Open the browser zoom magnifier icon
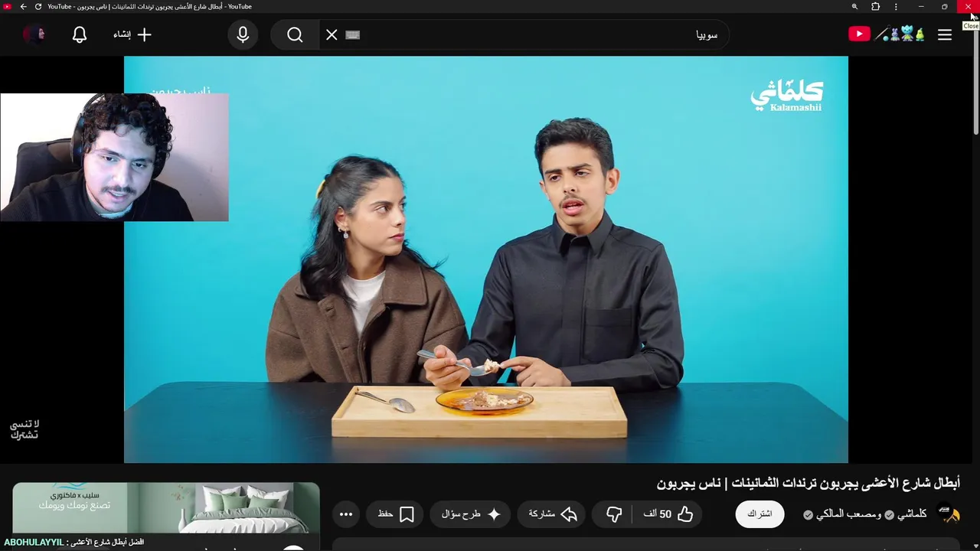This screenshot has height=551, width=980. point(854,7)
